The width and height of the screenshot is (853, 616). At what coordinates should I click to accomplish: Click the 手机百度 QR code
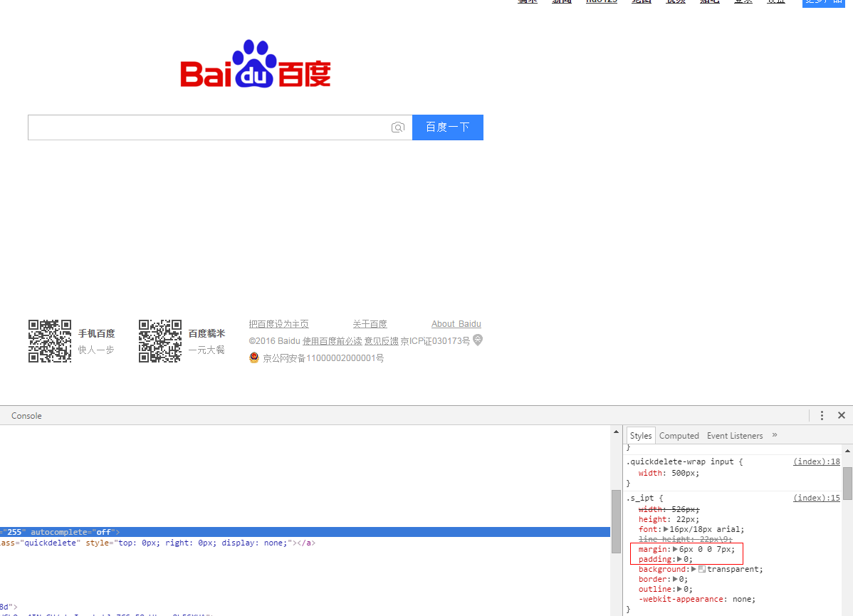pos(50,341)
